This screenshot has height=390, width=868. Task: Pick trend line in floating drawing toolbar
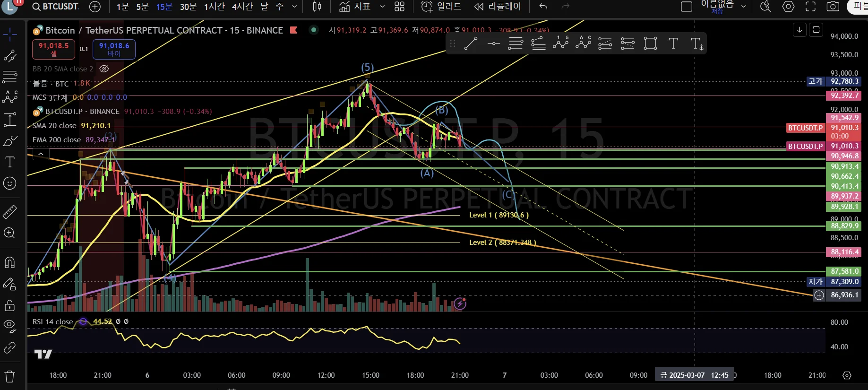(x=471, y=44)
